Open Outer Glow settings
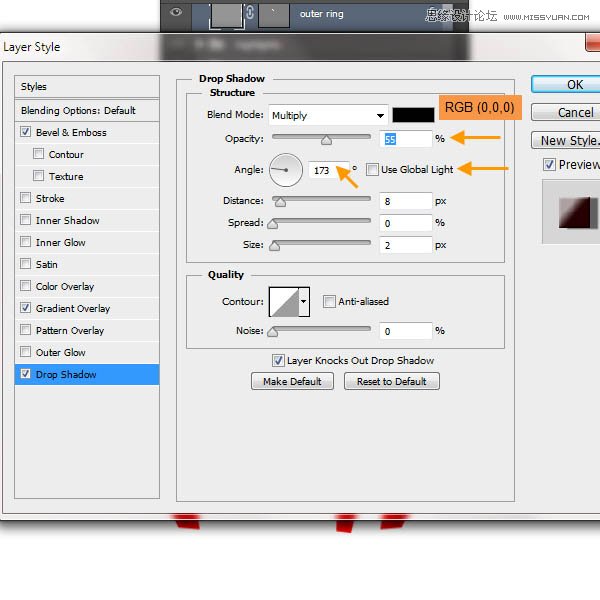Image resolution: width=600 pixels, height=600 pixels. (60, 352)
